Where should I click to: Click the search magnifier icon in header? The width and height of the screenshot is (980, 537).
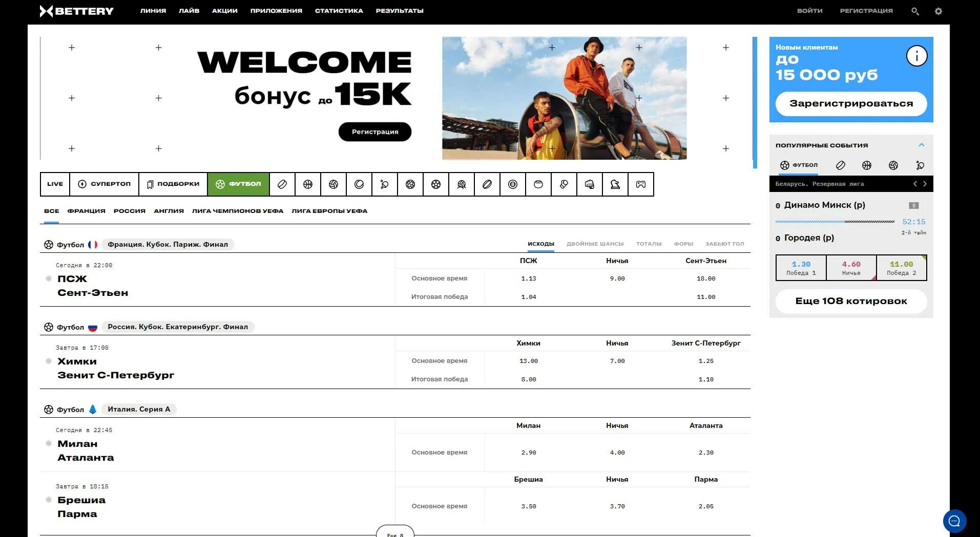(x=915, y=11)
